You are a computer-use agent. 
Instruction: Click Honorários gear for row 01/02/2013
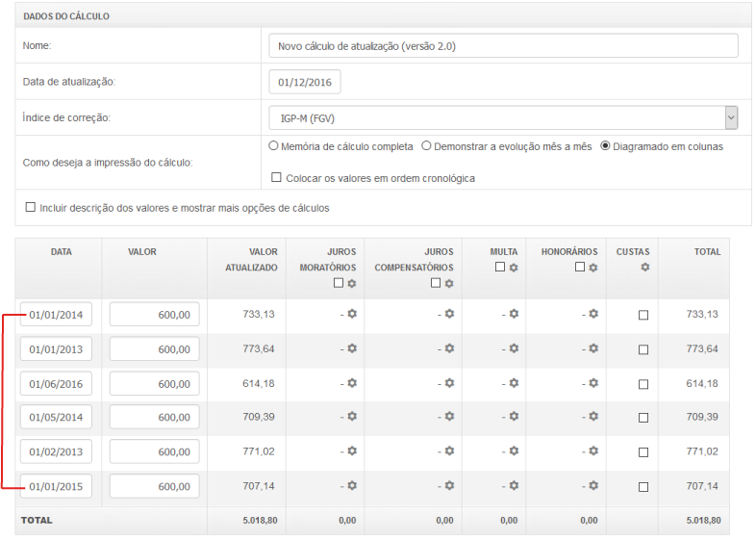pos(593,450)
